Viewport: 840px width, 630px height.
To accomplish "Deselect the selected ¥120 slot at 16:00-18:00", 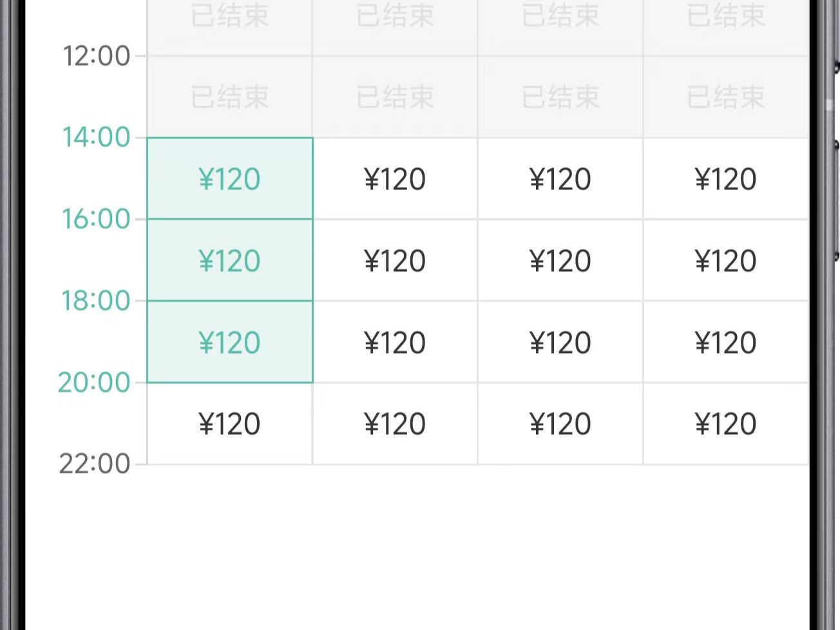I will click(x=229, y=260).
